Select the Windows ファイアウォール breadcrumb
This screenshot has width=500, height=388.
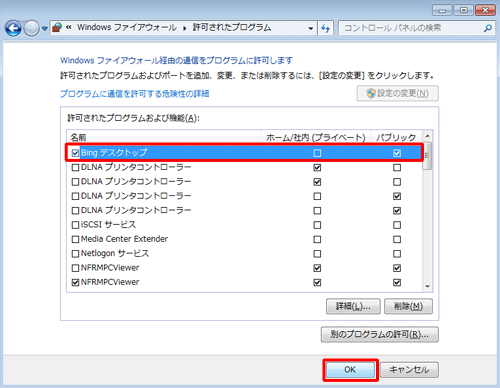127,27
